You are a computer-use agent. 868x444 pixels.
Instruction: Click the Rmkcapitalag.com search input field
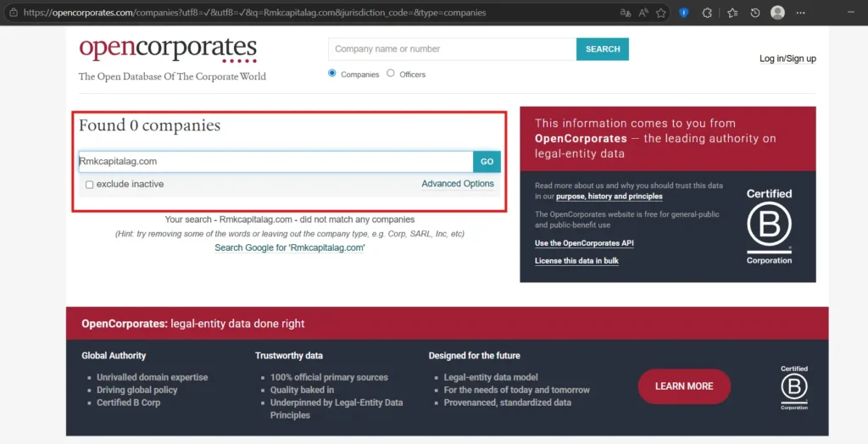[x=275, y=162]
